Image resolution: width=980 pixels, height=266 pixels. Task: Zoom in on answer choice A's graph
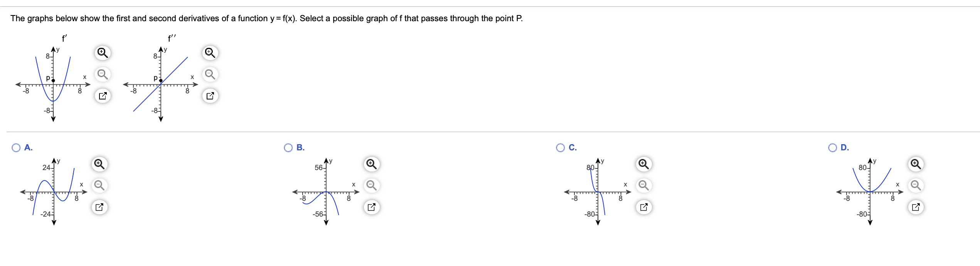pos(100,163)
